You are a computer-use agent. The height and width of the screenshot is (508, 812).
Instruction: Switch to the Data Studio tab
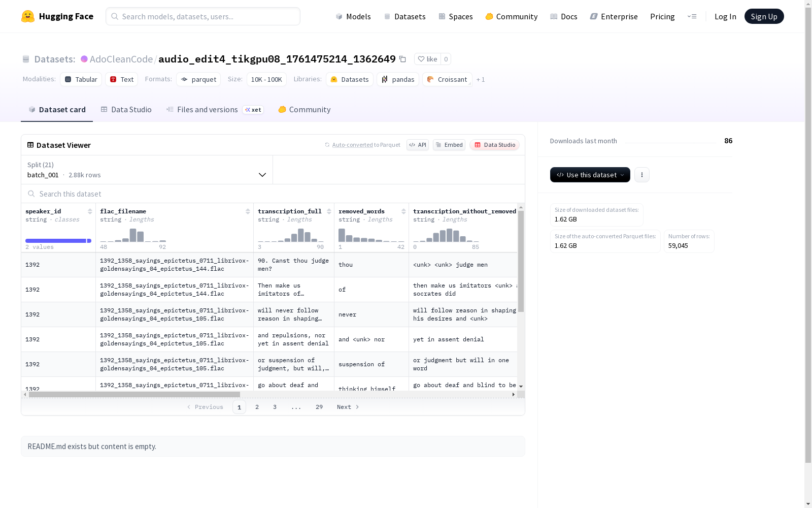(126, 110)
